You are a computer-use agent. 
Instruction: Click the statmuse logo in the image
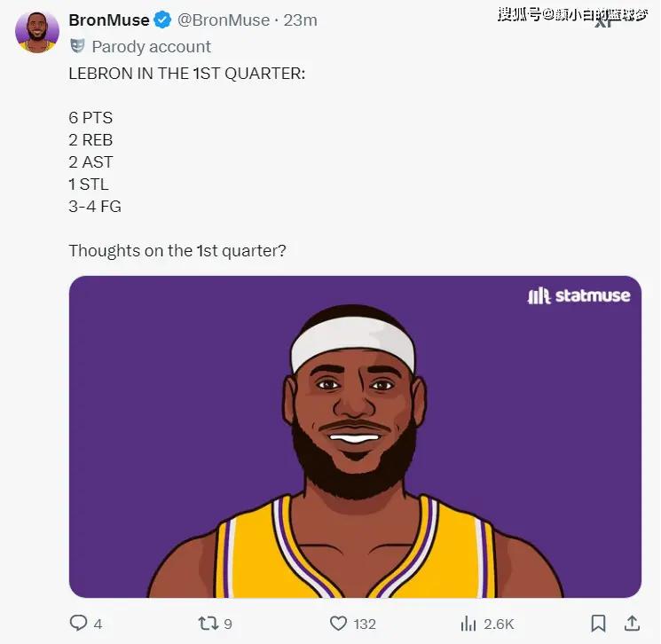[578, 296]
